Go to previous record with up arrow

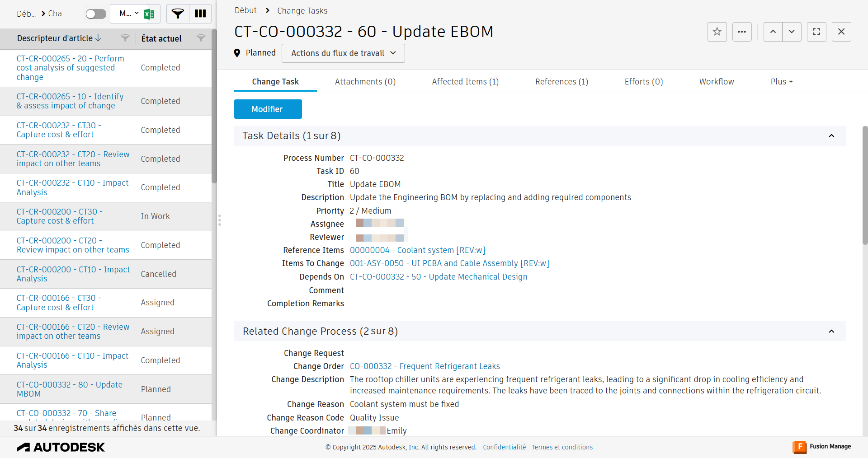pyautogui.click(x=773, y=32)
